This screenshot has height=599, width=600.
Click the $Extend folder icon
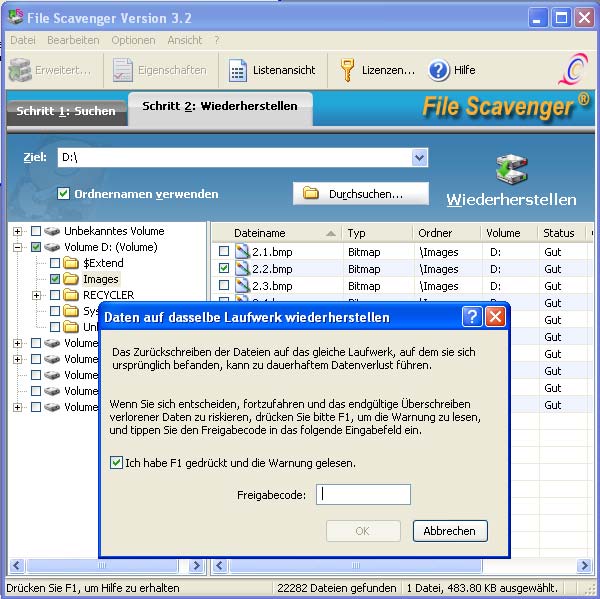pyautogui.click(x=71, y=263)
